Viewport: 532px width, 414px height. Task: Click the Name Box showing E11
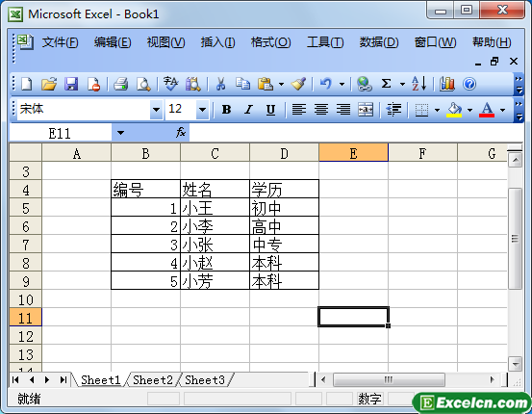(61, 133)
